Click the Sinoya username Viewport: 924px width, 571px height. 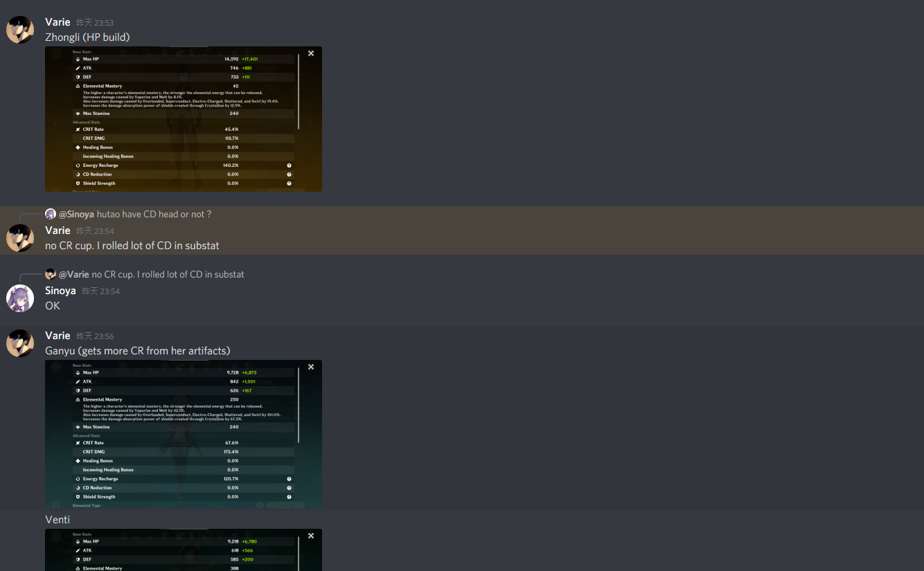tap(60, 291)
